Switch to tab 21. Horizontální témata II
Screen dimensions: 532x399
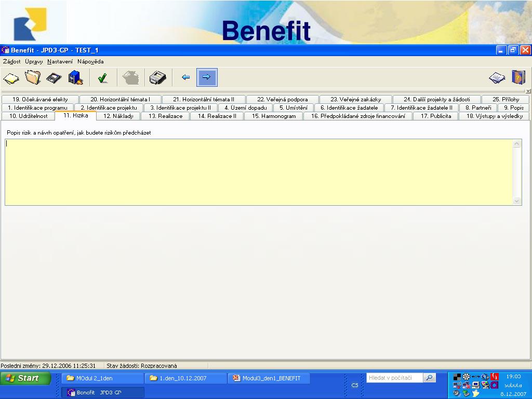(x=204, y=99)
